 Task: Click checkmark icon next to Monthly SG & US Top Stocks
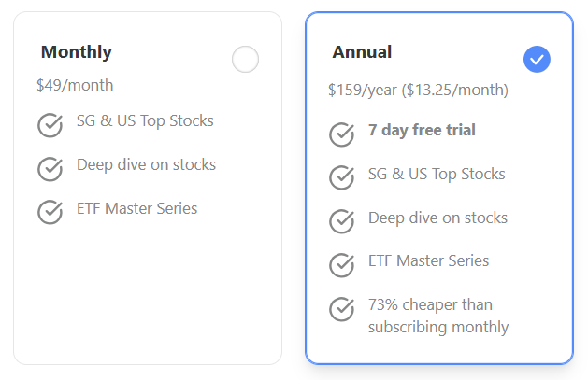click(x=50, y=125)
